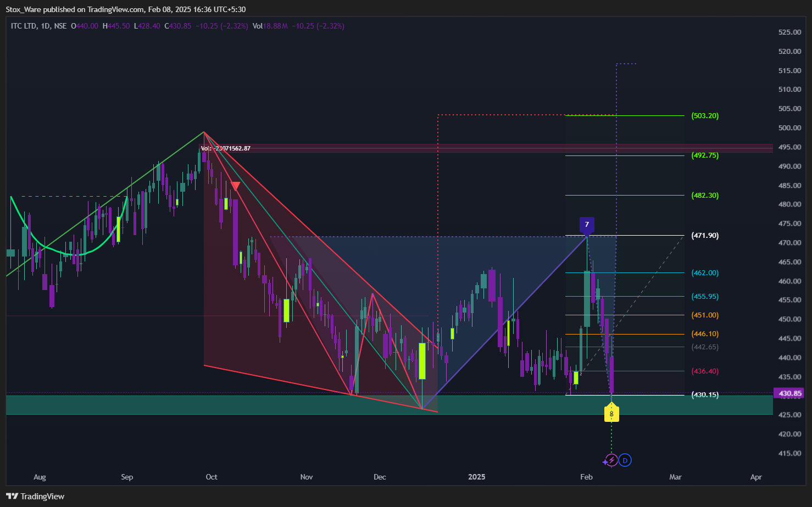Click the high value H445.50

pos(116,26)
